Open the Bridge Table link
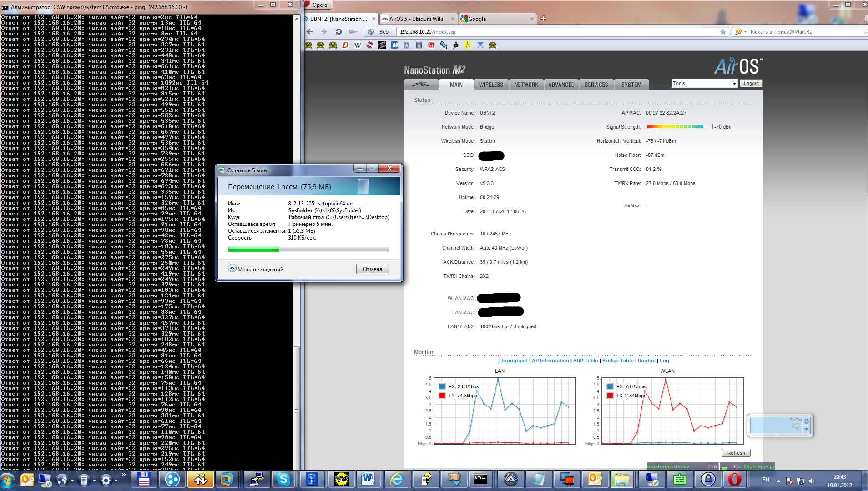Viewport: 868px width, 491px height. (617, 361)
